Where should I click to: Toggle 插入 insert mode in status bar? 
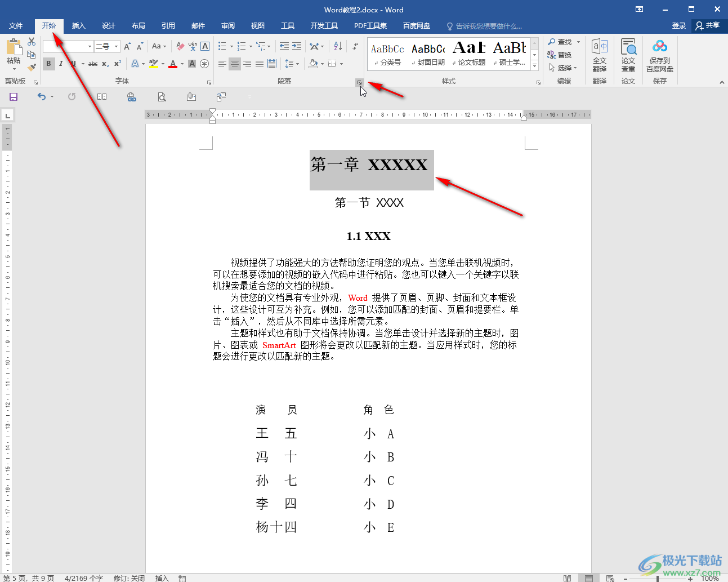(162, 578)
